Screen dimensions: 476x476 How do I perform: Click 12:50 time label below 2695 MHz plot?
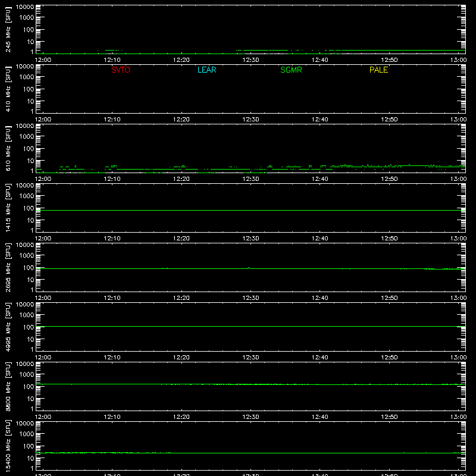coord(389,298)
